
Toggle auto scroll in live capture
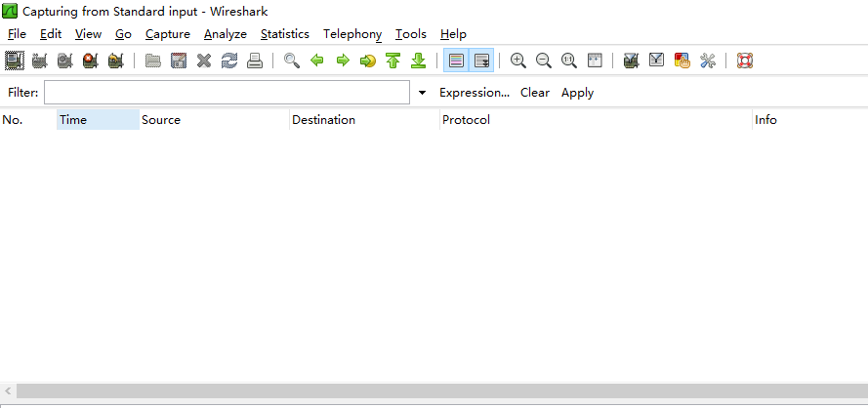pyautogui.click(x=481, y=61)
